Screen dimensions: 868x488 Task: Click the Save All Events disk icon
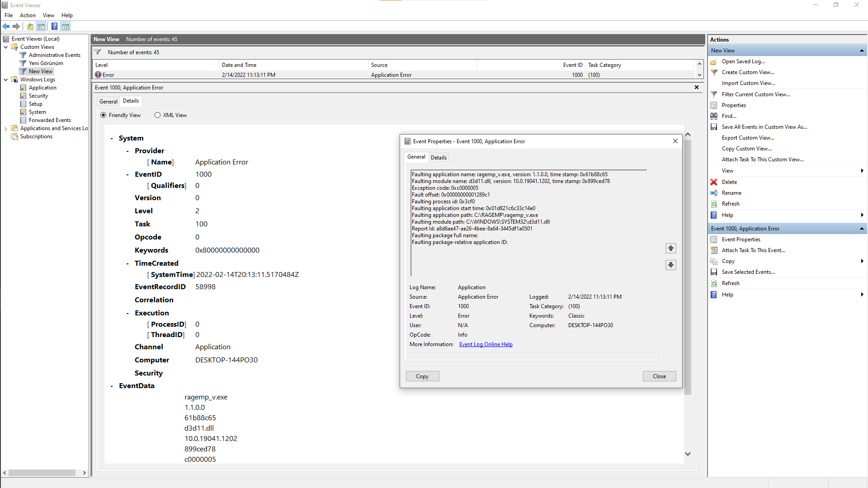point(714,127)
